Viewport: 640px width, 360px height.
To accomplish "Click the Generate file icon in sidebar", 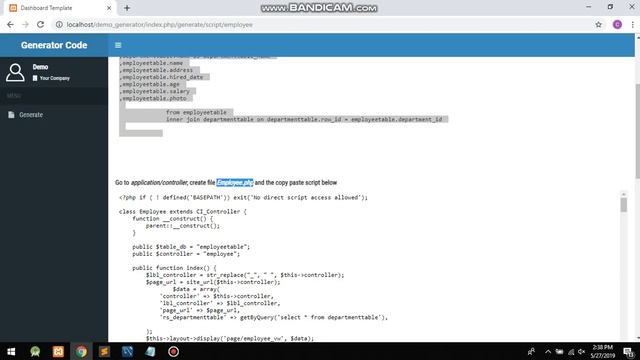I will click(x=11, y=115).
